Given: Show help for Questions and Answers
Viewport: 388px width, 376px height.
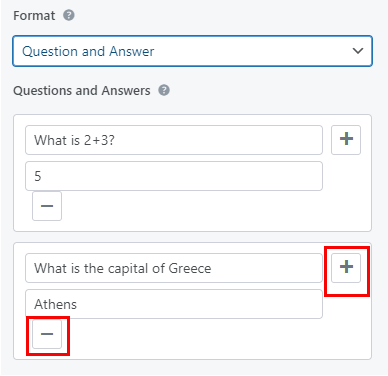Looking at the screenshot, I should (164, 90).
